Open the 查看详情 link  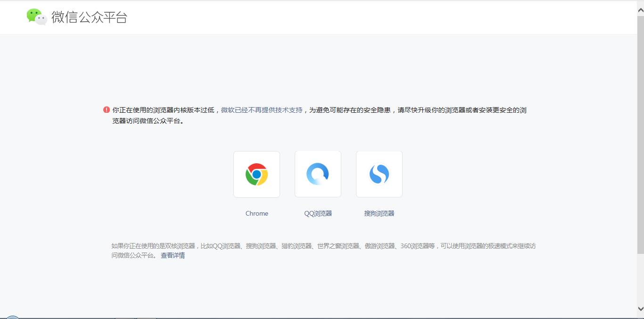pos(173,255)
